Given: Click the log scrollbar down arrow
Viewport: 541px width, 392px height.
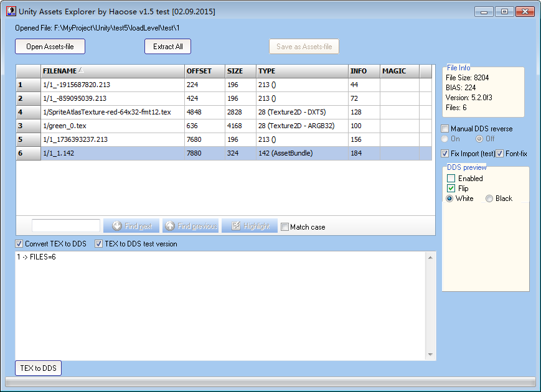Looking at the screenshot, I should 430,355.
